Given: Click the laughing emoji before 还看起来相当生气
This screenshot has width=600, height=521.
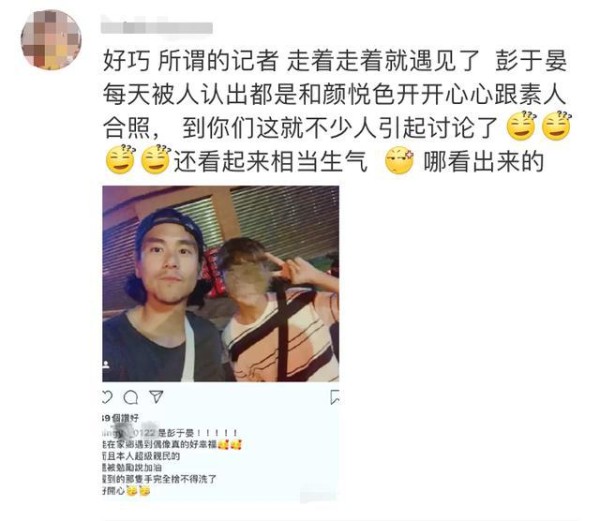Looking at the screenshot, I should pyautogui.click(x=156, y=160).
